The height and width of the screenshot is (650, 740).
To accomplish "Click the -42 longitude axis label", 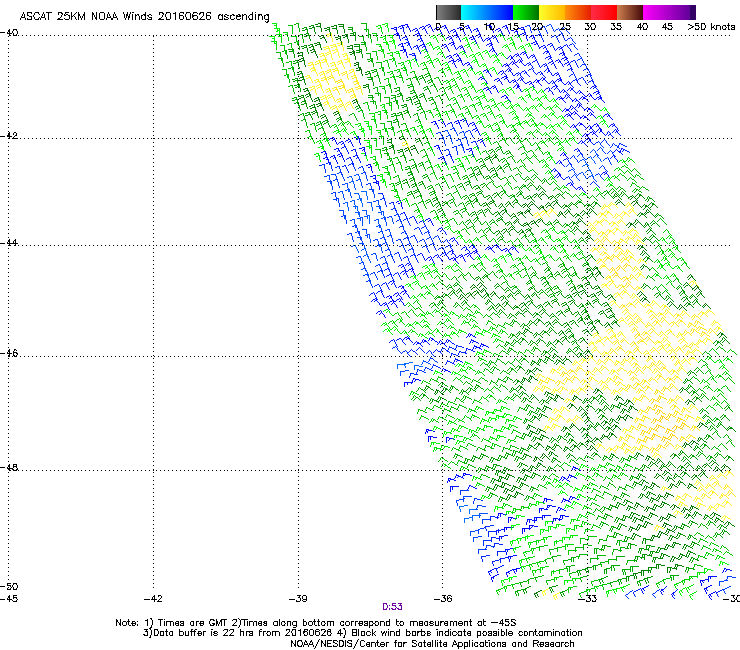I will pyautogui.click(x=153, y=599).
